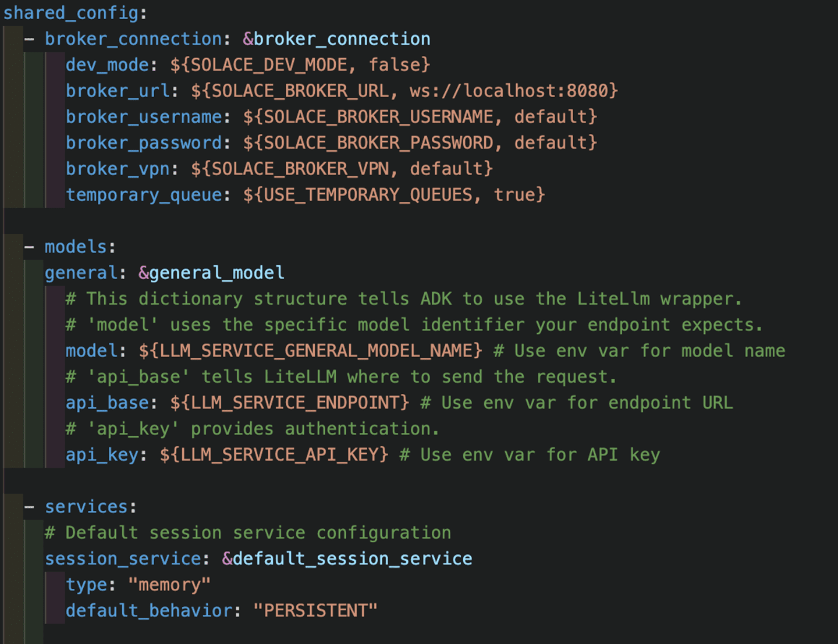This screenshot has height=644, width=838.
Task: Click &default_session_service anchor
Action: pos(347,559)
